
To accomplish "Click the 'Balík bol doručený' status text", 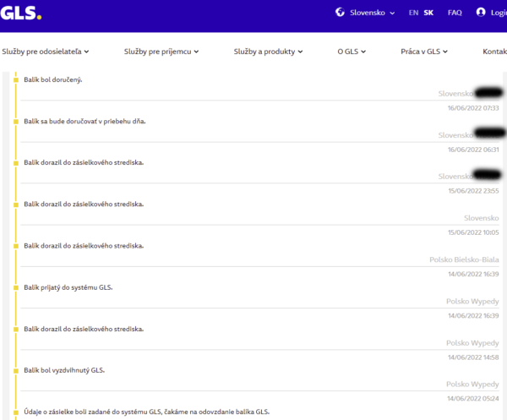I will [58, 79].
